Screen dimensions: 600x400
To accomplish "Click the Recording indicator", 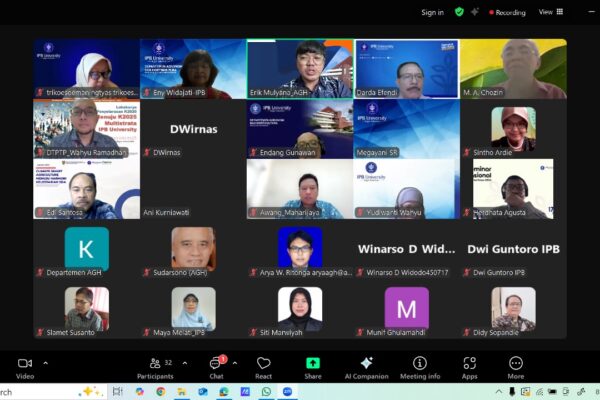I will [505, 13].
